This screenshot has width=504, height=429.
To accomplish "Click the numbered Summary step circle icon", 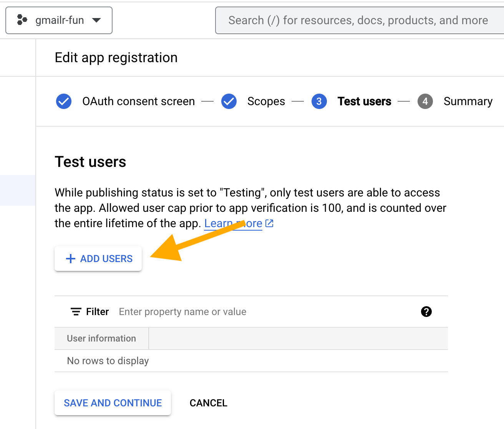I will [425, 101].
